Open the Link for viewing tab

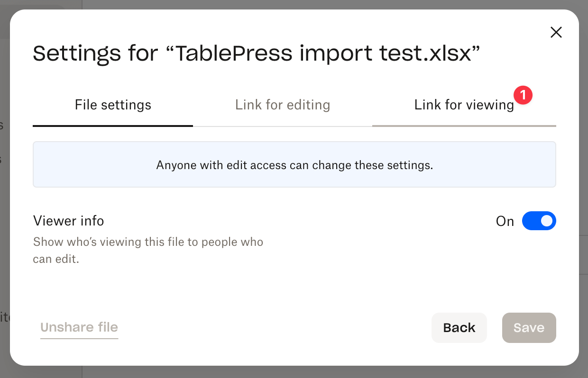click(464, 105)
